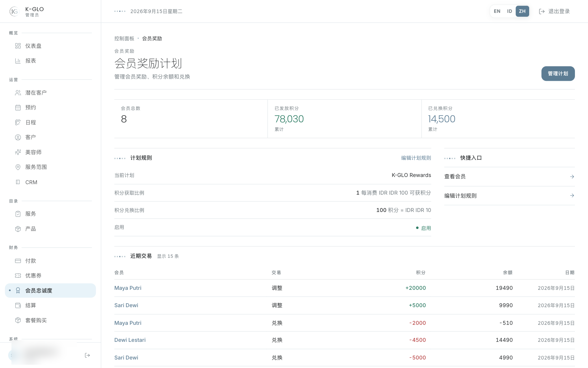Click the 报表 chart icon
This screenshot has width=588, height=368.
coord(18,61)
